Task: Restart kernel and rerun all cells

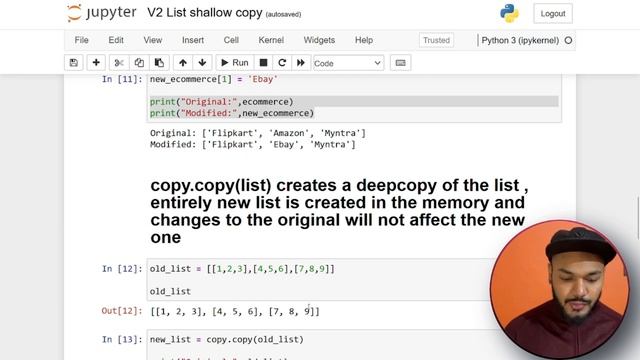Action: (301, 63)
